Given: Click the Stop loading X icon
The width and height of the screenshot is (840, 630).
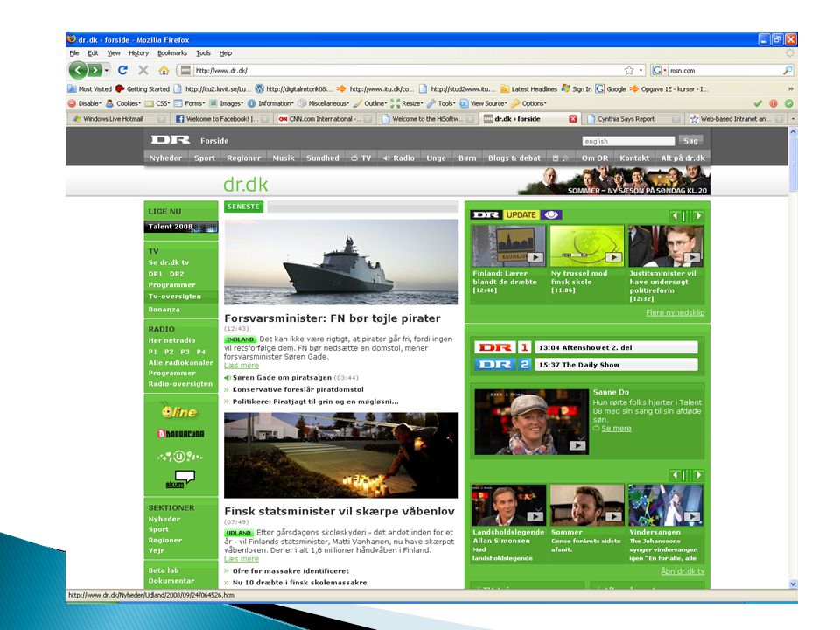Looking at the screenshot, I should (x=143, y=70).
